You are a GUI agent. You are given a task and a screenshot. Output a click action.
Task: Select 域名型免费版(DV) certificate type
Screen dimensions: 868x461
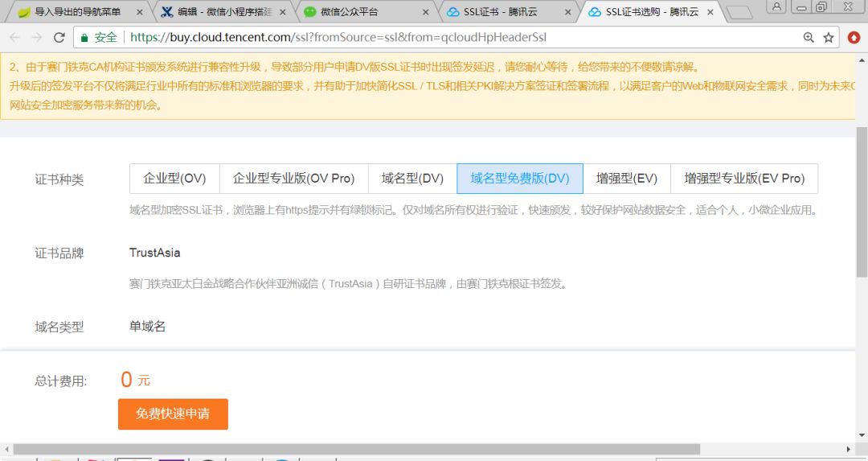coord(520,179)
